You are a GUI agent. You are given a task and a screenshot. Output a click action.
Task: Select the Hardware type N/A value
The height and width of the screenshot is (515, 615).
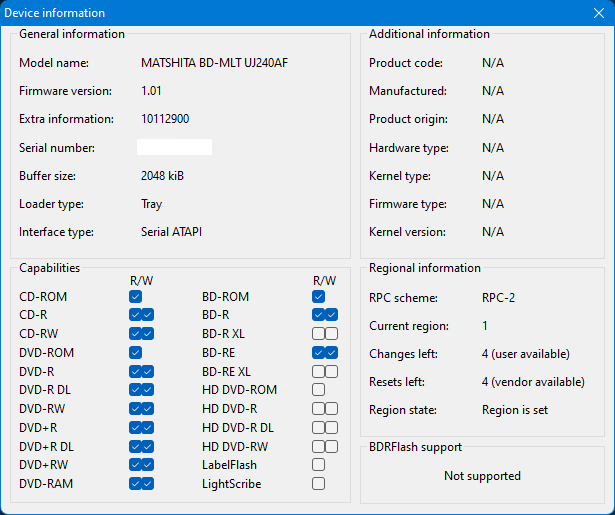coord(493,148)
